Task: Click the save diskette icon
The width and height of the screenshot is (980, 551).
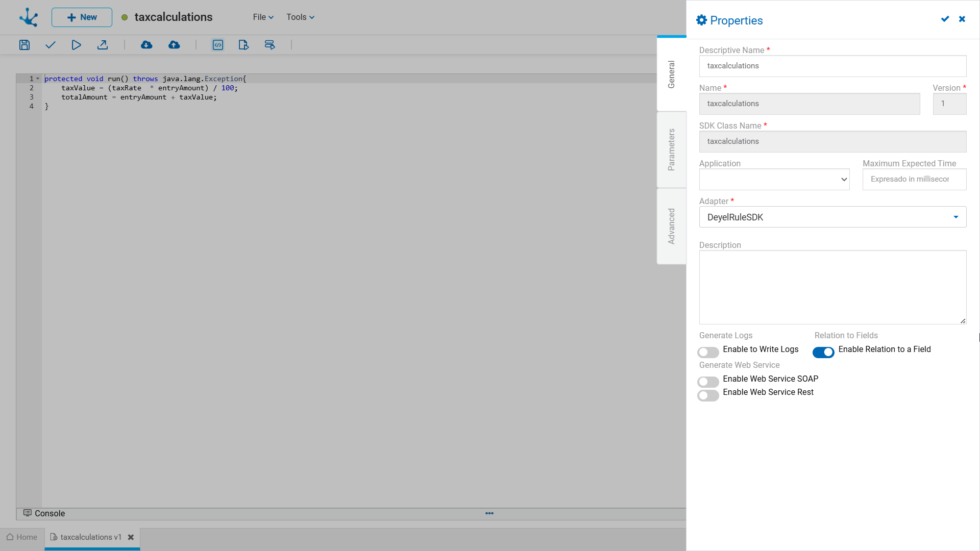Action: pos(24,45)
